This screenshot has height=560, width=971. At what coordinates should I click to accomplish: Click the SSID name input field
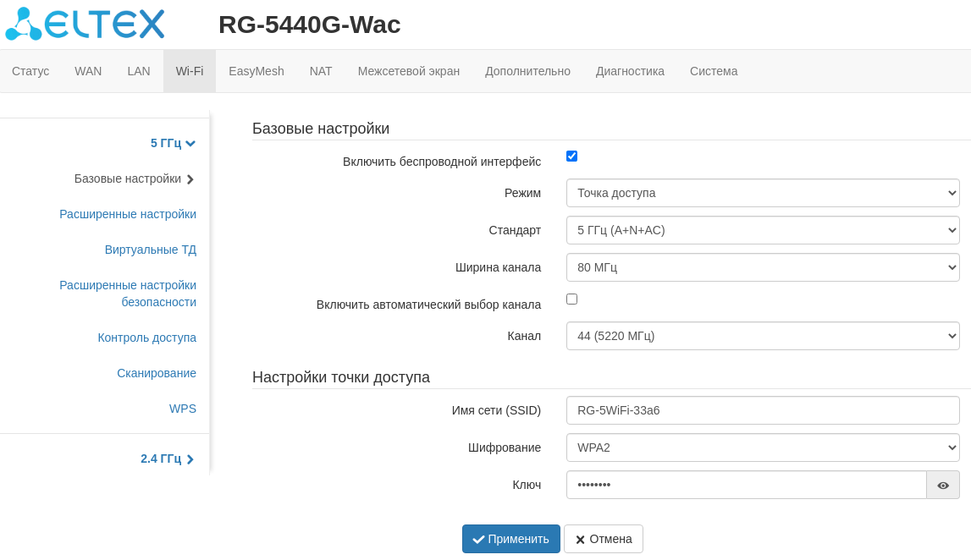[x=762, y=410]
